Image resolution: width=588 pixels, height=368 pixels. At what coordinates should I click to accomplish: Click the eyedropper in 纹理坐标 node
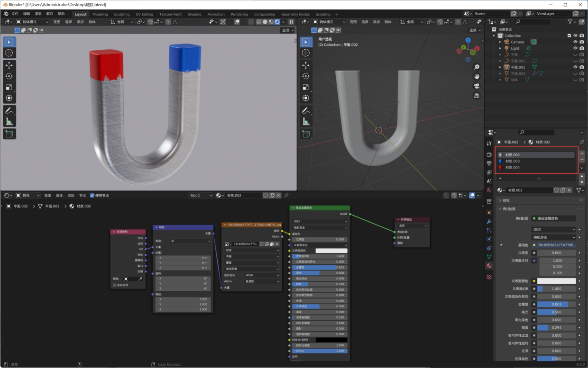pyautogui.click(x=140, y=279)
